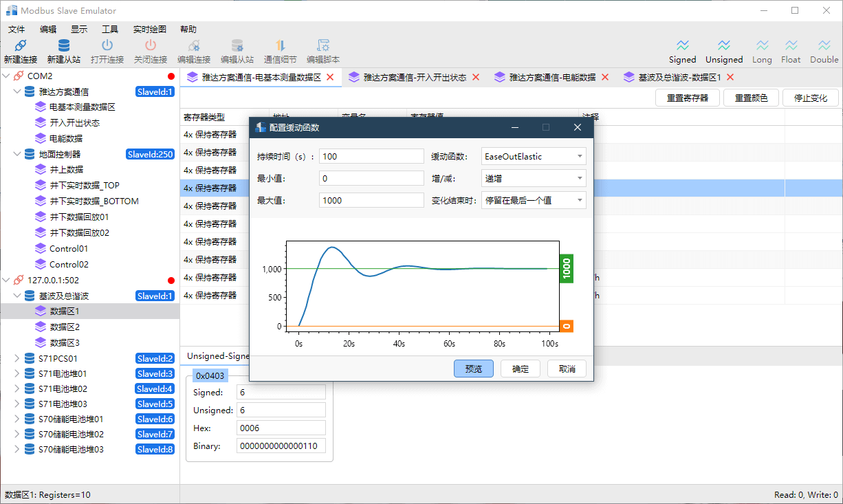Toggle the Unsigned display format
Screen dimensions: 843x504
(x=724, y=46)
